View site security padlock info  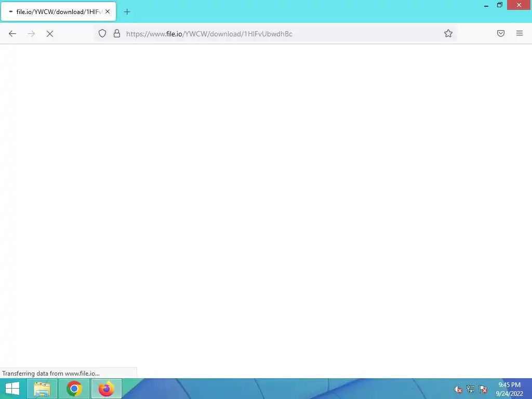click(x=117, y=33)
